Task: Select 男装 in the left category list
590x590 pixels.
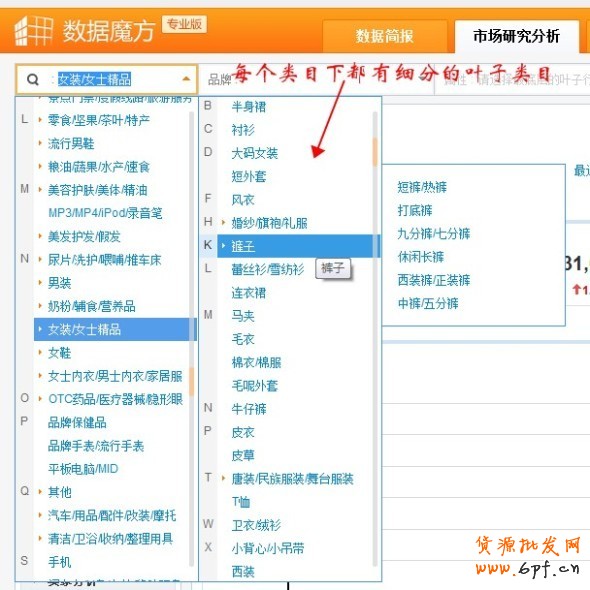Action: (x=59, y=283)
